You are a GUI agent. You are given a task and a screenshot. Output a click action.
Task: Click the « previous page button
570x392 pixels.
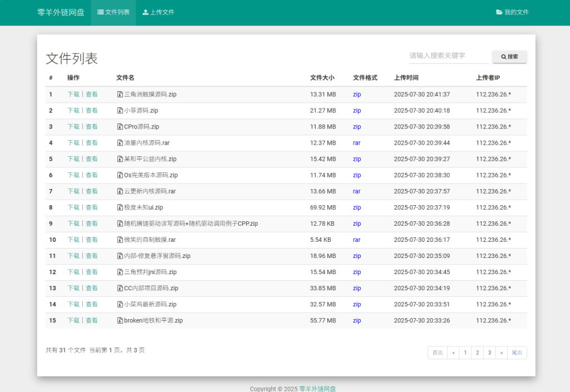click(453, 353)
